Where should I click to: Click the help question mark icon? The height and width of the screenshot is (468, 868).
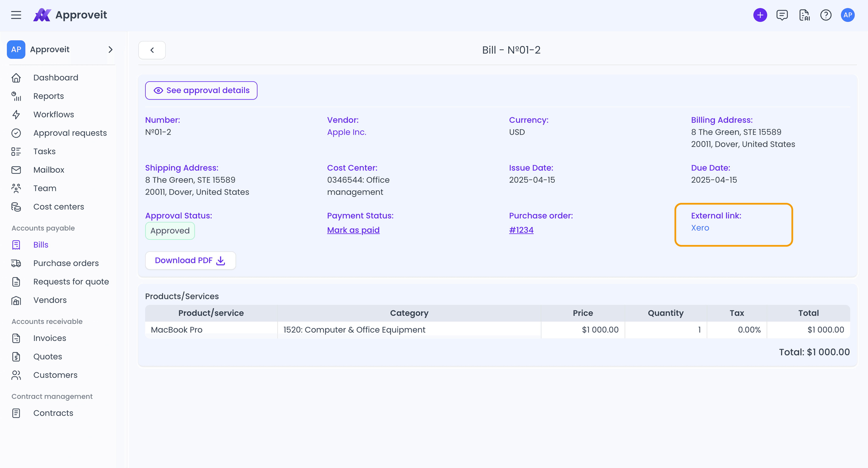tap(826, 15)
